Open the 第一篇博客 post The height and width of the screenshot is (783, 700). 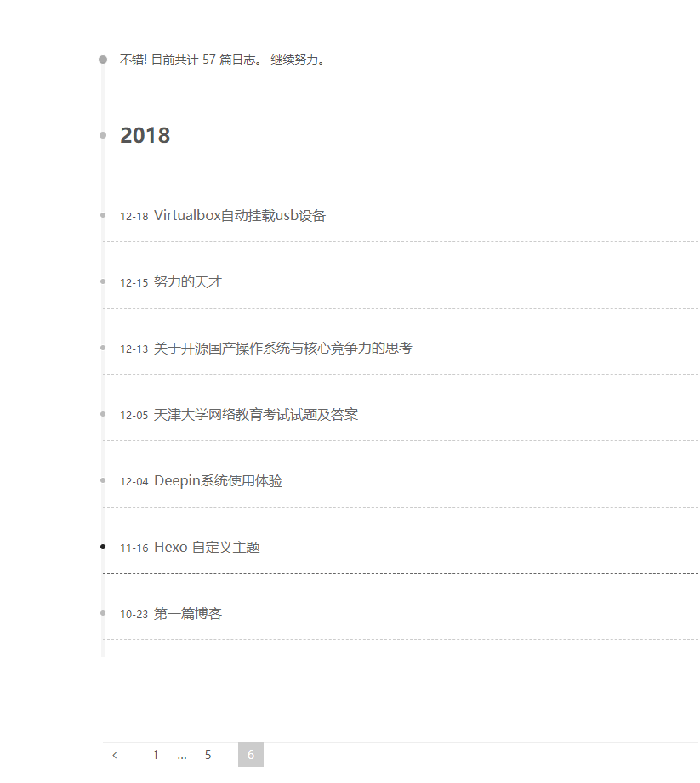[187, 614]
